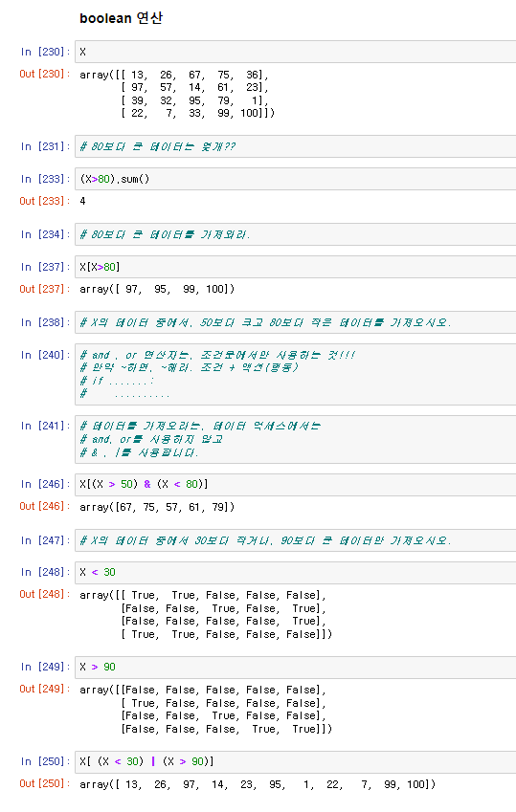Click the cell with X > 90
The image size is (516, 812).
pos(295,667)
